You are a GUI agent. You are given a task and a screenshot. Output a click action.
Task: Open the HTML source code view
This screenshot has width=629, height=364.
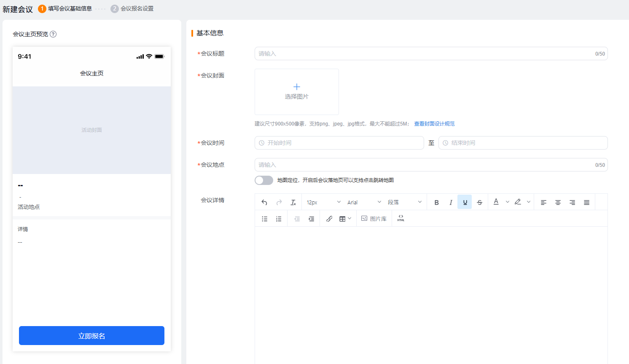click(x=401, y=218)
